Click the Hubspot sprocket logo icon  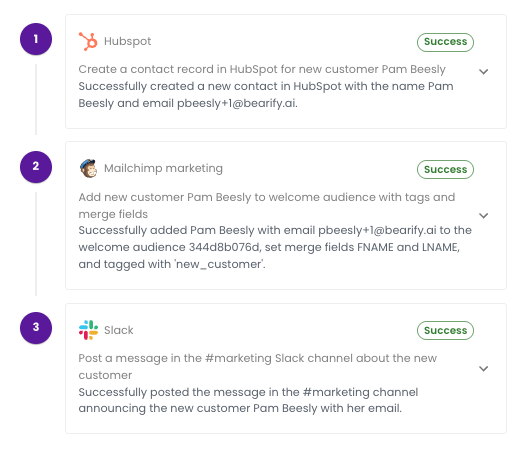pos(88,41)
